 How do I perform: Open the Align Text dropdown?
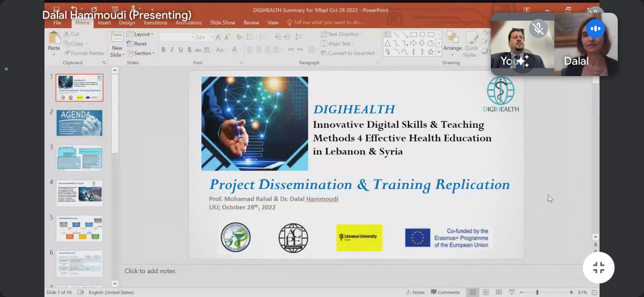[337, 43]
